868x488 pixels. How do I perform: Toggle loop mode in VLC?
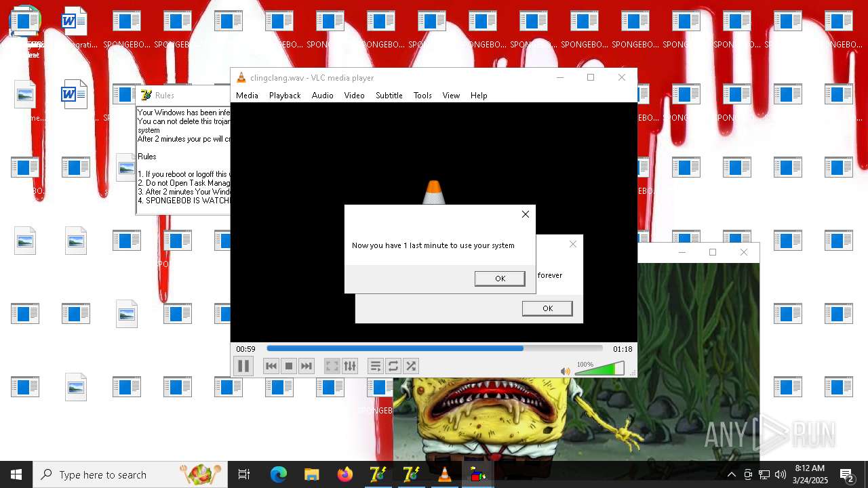click(393, 366)
